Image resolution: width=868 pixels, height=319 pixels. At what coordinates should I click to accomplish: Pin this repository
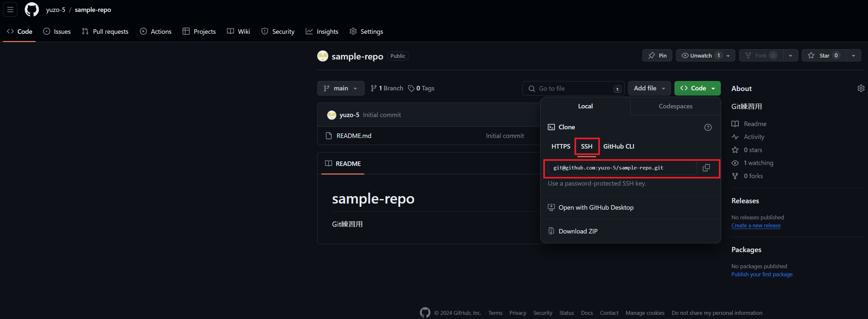pyautogui.click(x=657, y=56)
